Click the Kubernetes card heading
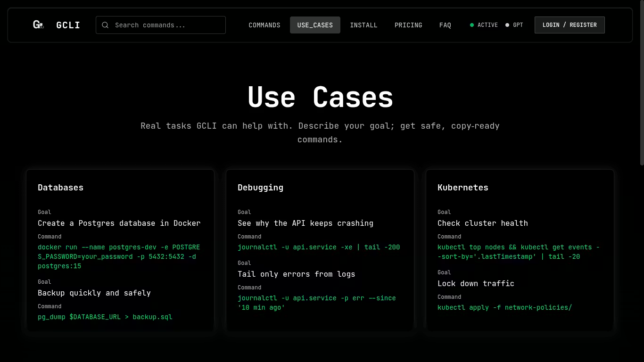Screen dimensions: 644x362 (463, 188)
